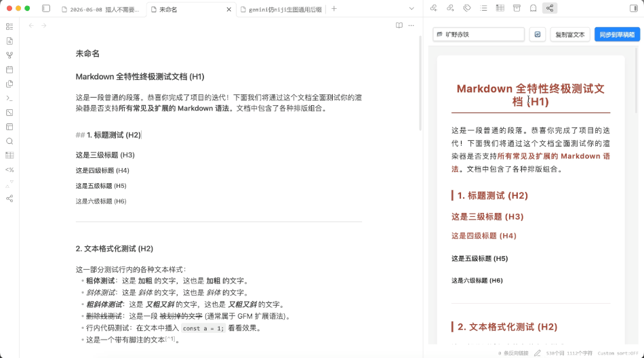Click preview heading '这是三级标题 (H3)'
The width and height of the screenshot is (644, 358).
[487, 216]
